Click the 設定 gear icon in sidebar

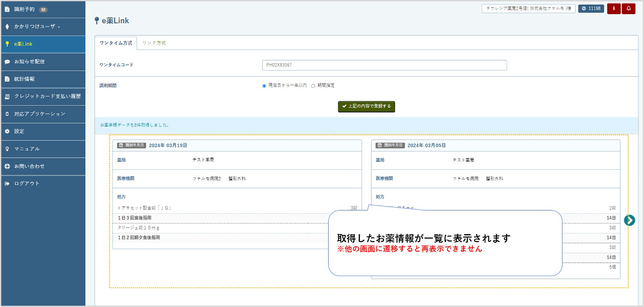7,131
